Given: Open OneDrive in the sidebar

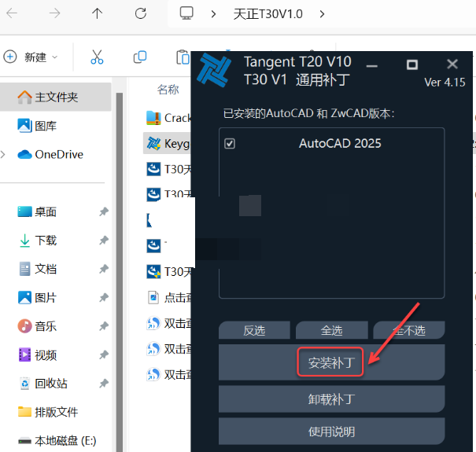Looking at the screenshot, I should coord(50,154).
